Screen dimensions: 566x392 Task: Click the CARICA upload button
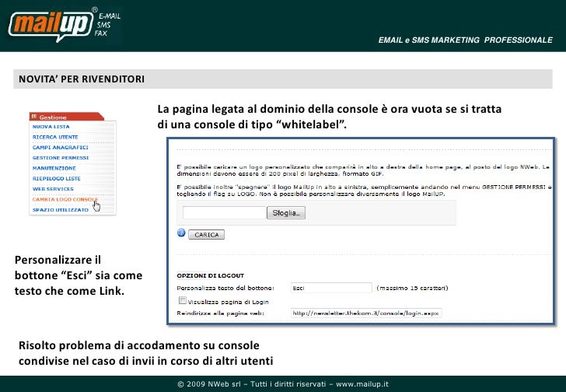[207, 235]
